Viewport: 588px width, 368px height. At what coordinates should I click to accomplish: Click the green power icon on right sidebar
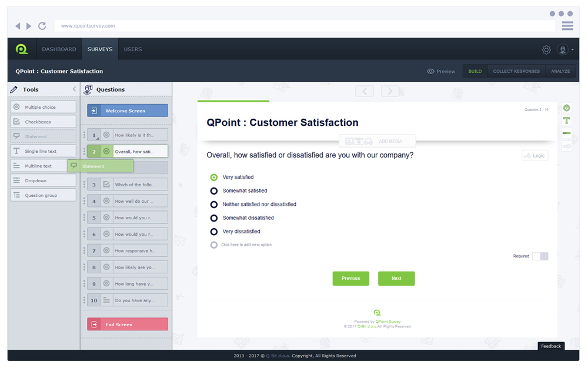click(x=567, y=108)
